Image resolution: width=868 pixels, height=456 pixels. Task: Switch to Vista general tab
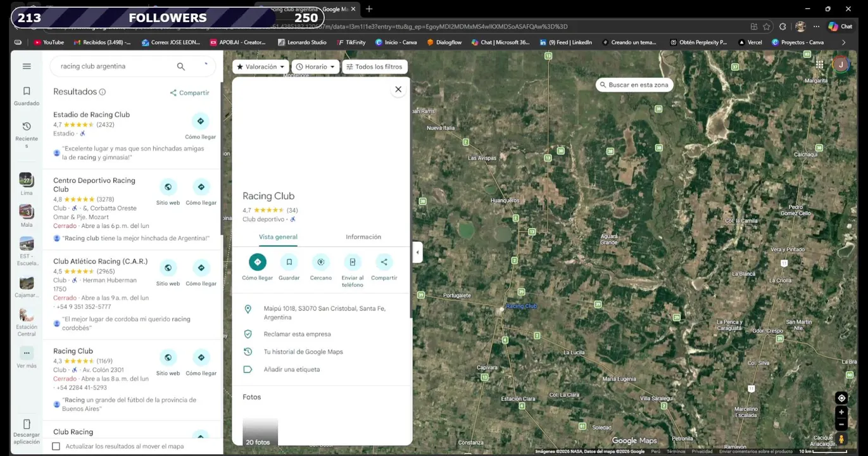click(278, 237)
